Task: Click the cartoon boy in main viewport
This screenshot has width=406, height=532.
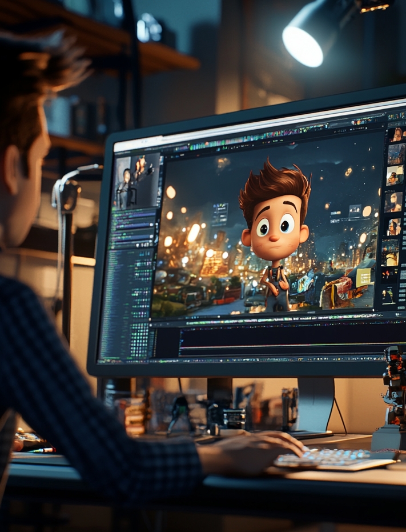Action: [x=274, y=234]
